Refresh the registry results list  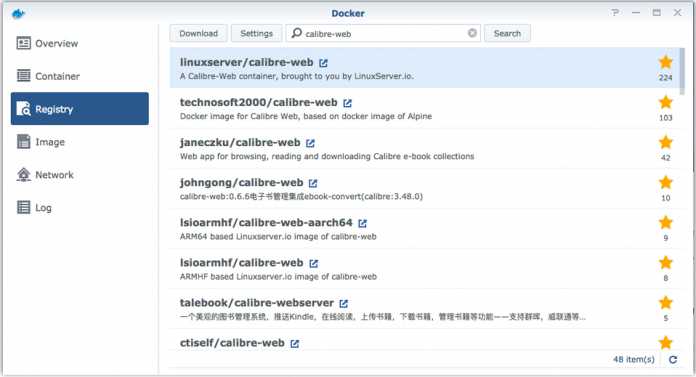(673, 360)
